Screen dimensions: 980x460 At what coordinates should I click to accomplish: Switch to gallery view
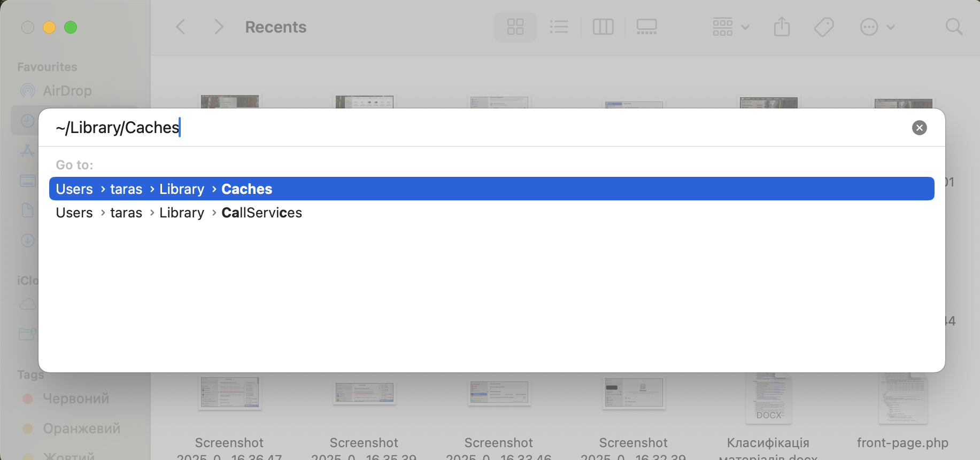click(x=647, y=27)
